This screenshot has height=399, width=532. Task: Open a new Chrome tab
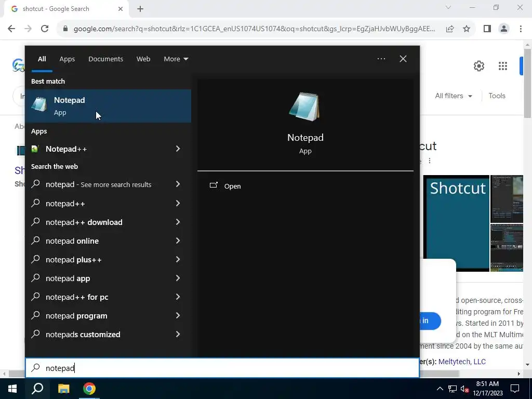pos(140,9)
